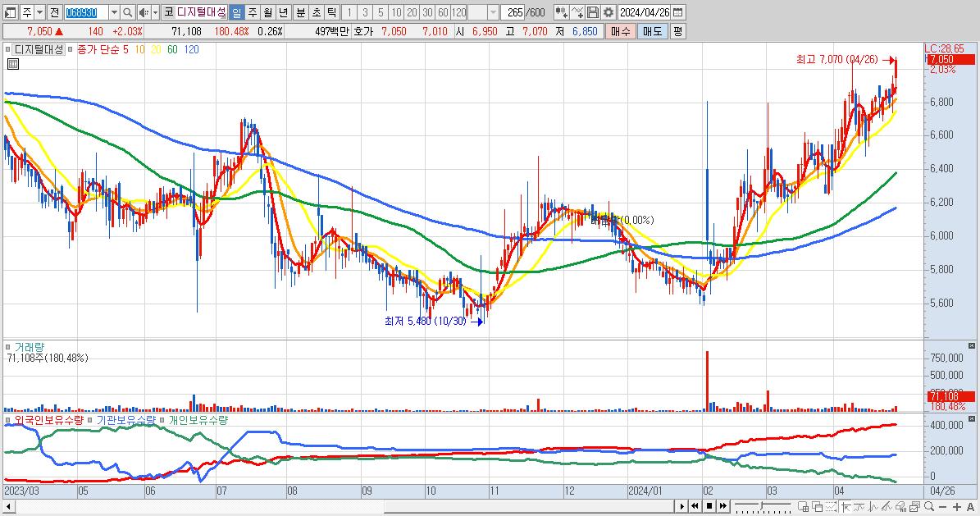Click the date field 2024/04/26
The height and width of the screenshot is (516, 980).
pyautogui.click(x=645, y=12)
